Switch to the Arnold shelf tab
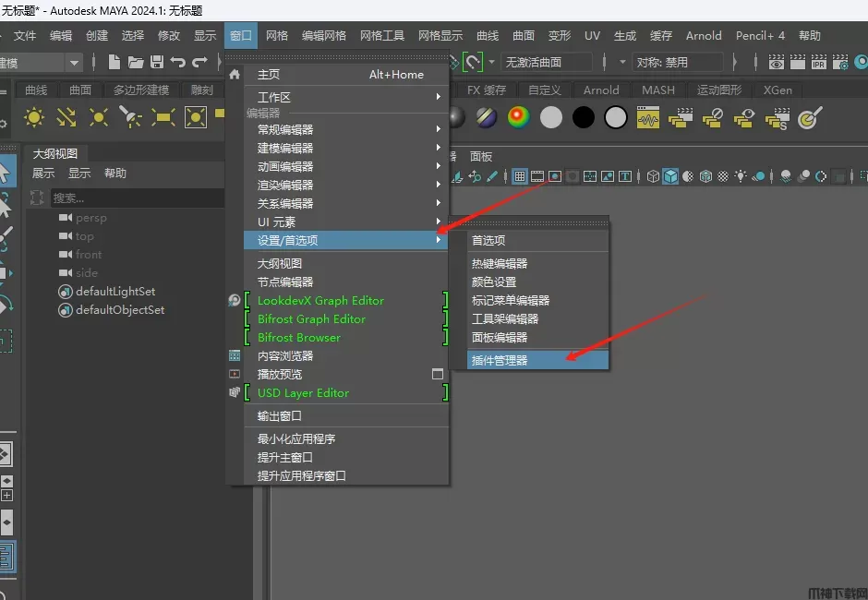 tap(601, 90)
